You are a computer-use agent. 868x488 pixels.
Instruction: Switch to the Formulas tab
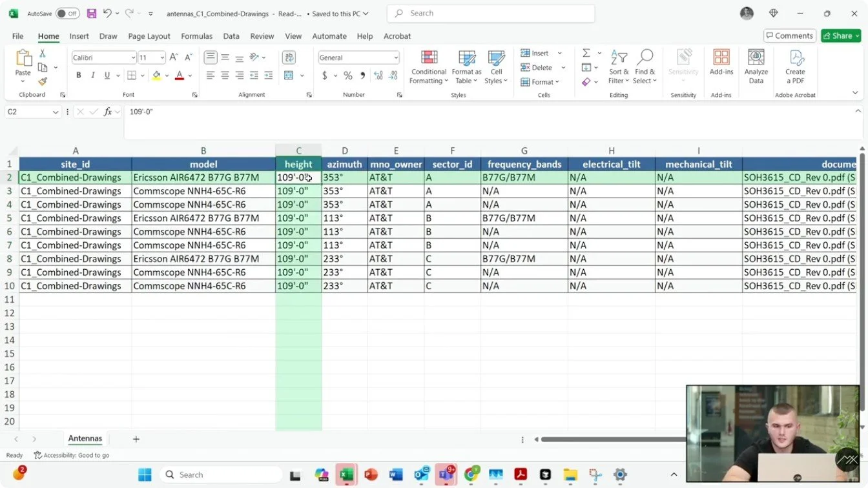197,36
